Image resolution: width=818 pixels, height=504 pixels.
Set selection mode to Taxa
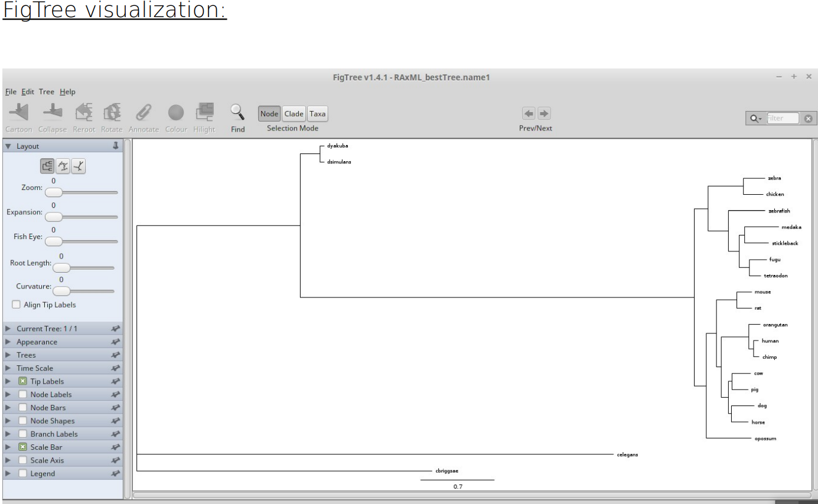[317, 114]
